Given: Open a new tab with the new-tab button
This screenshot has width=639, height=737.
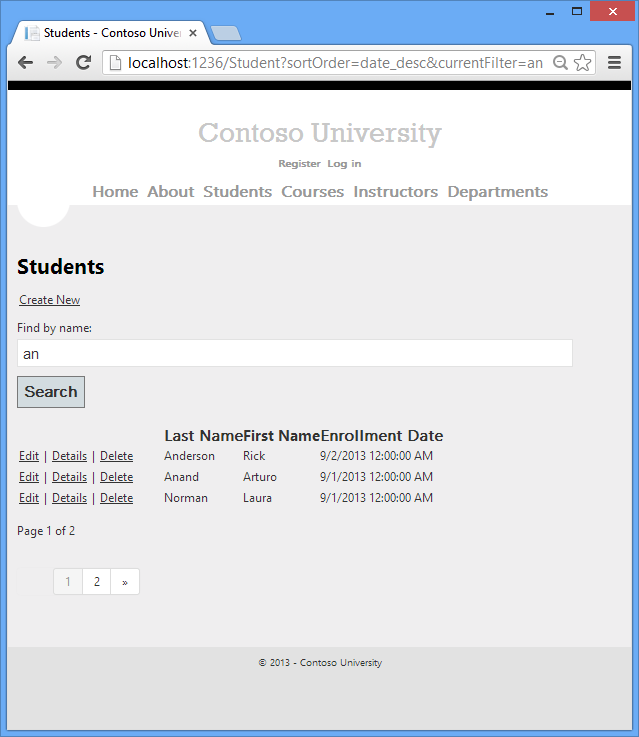Looking at the screenshot, I should [226, 33].
